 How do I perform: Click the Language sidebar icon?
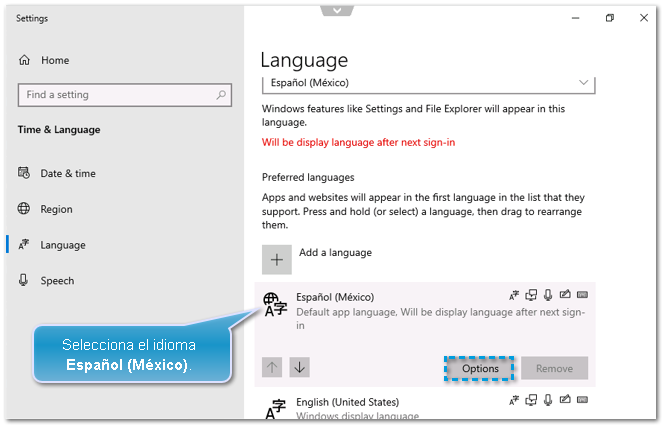click(24, 244)
